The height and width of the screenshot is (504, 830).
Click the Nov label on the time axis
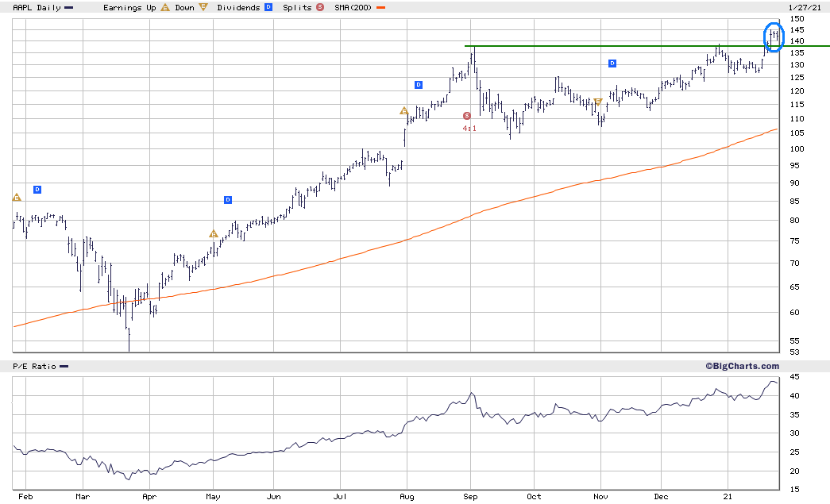coord(600,497)
